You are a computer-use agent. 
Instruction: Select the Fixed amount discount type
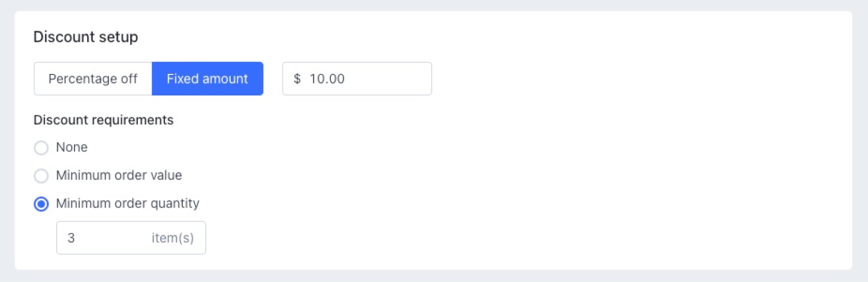[x=207, y=79]
